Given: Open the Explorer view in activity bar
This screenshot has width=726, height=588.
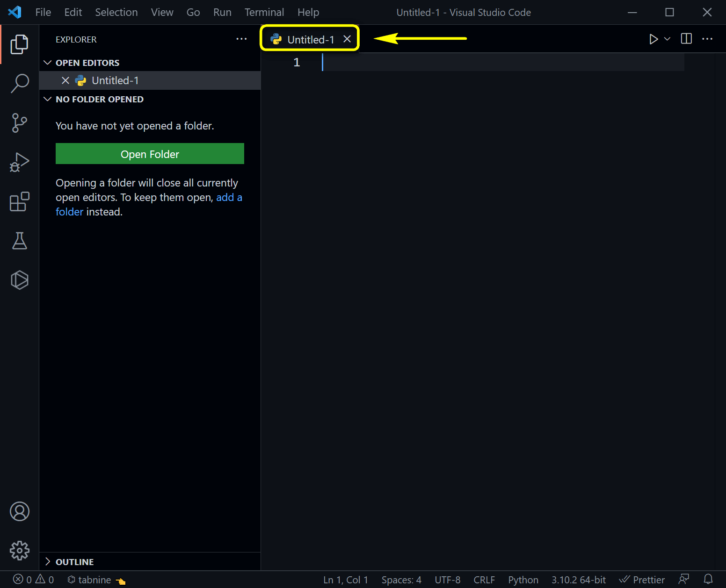Looking at the screenshot, I should [19, 44].
